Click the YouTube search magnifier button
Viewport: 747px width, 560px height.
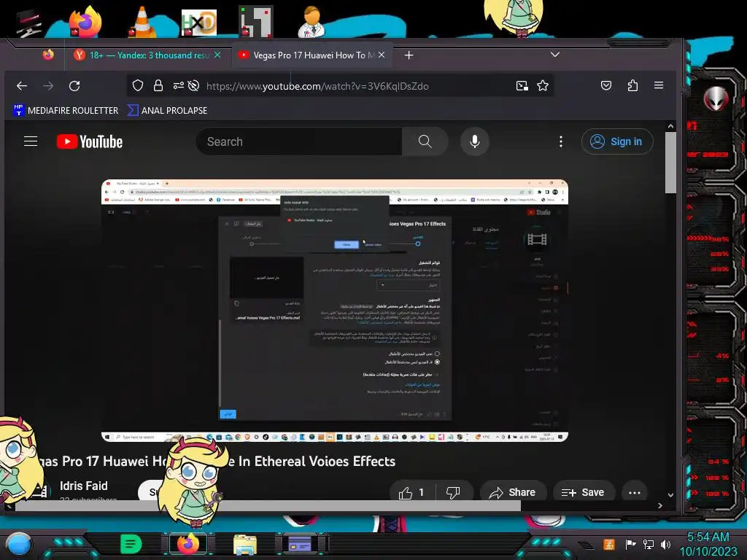[x=425, y=141]
